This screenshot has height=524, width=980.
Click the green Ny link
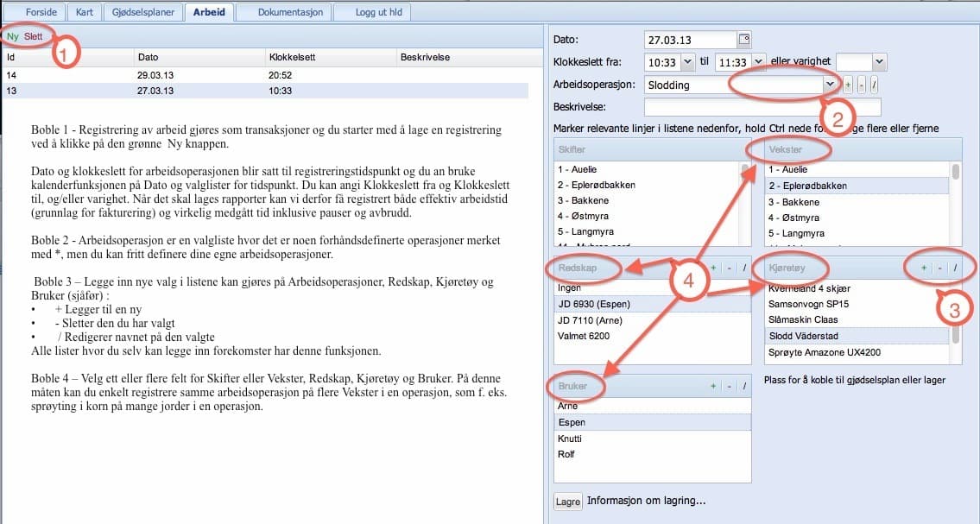point(12,36)
